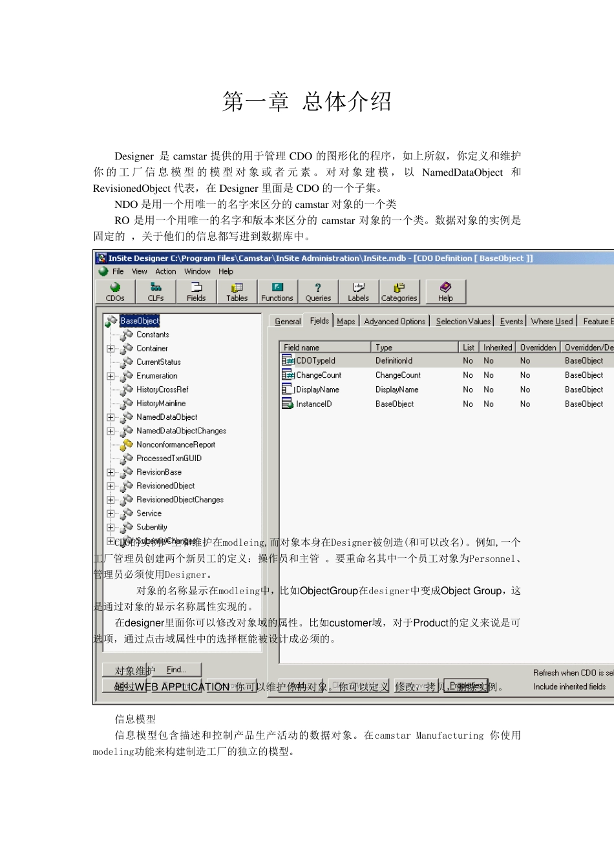Expand the Subentity tree node

(x=111, y=527)
